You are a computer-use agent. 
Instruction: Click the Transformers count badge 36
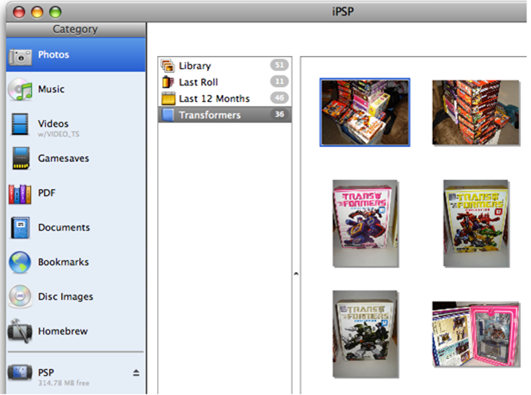coord(279,114)
